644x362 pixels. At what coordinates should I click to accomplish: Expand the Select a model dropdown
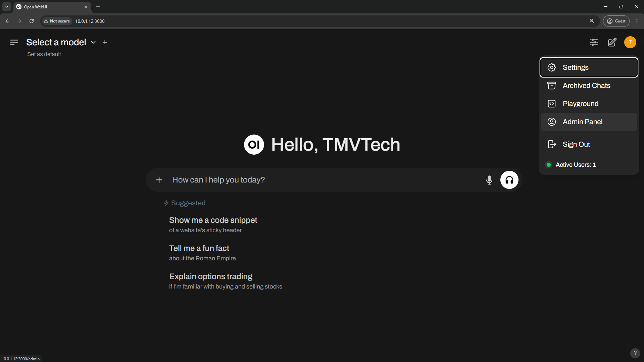point(93,42)
